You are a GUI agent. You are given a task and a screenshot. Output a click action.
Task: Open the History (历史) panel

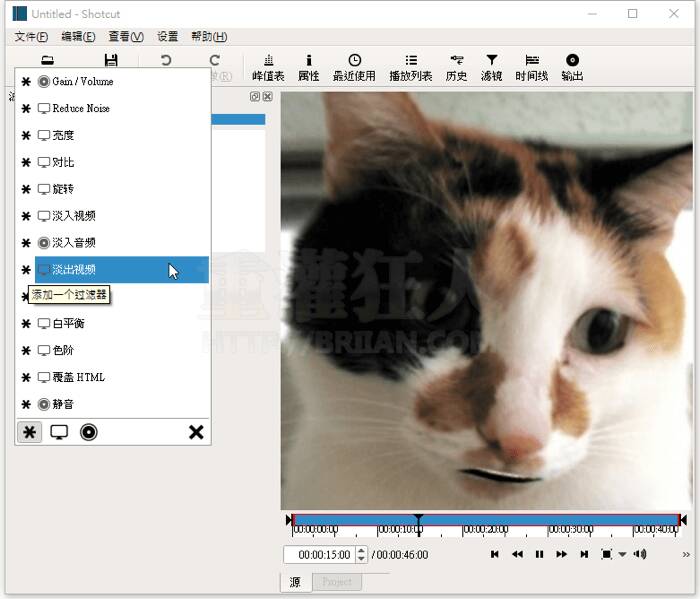coord(456,68)
